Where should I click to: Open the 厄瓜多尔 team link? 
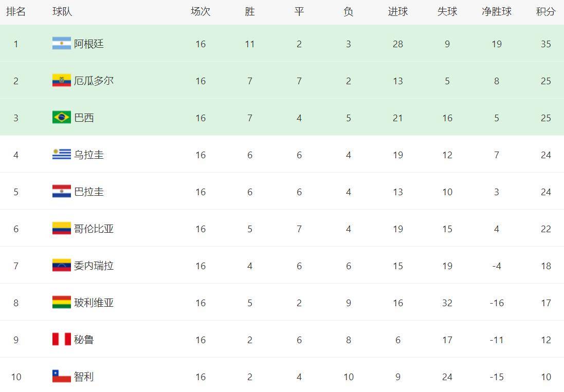[94, 81]
